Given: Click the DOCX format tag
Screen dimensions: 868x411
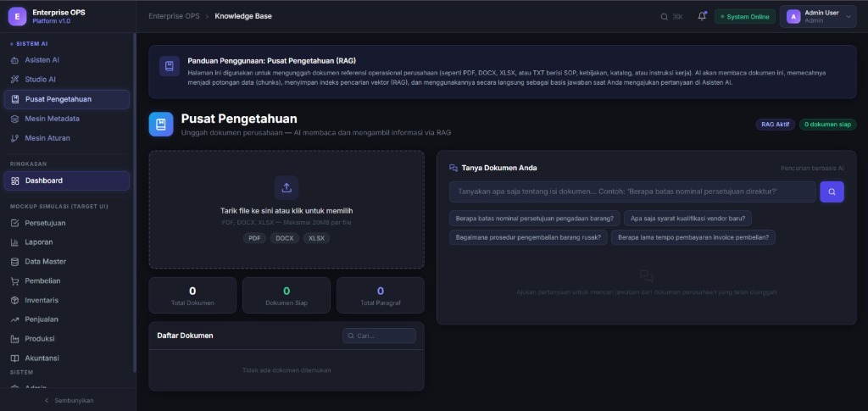Looking at the screenshot, I should pyautogui.click(x=285, y=238).
